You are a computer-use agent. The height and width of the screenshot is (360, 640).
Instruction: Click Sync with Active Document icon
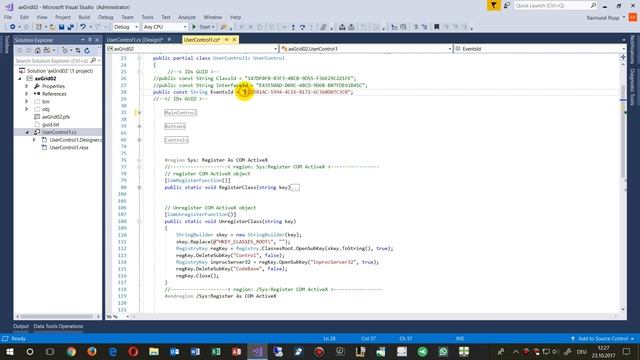click(x=78, y=51)
